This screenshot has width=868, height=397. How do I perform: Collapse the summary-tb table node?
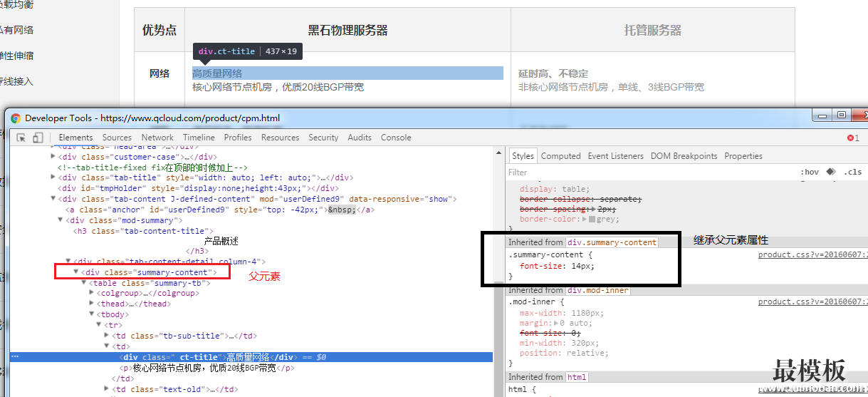coord(84,283)
